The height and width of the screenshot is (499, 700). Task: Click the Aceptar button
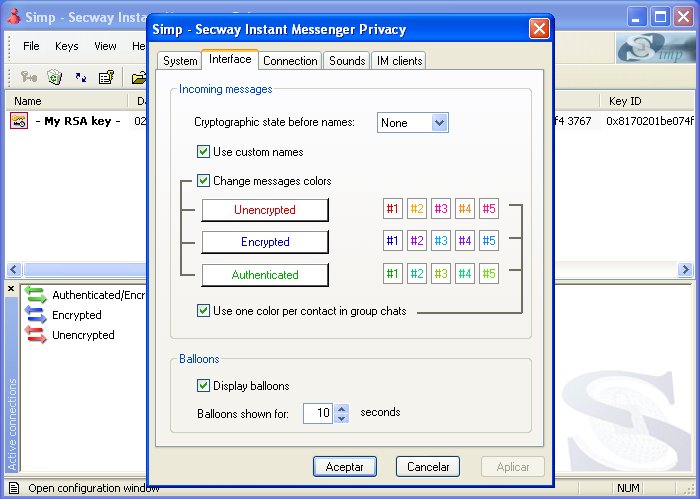(x=345, y=467)
